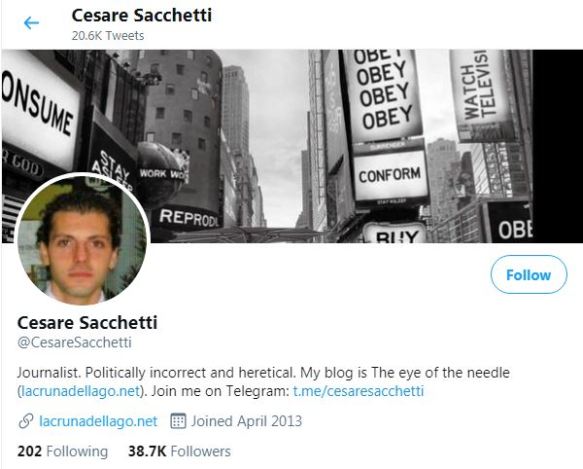Image resolution: width=583 pixels, height=469 pixels.
Task: Click the Joined April 2013 text
Action: 246,421
